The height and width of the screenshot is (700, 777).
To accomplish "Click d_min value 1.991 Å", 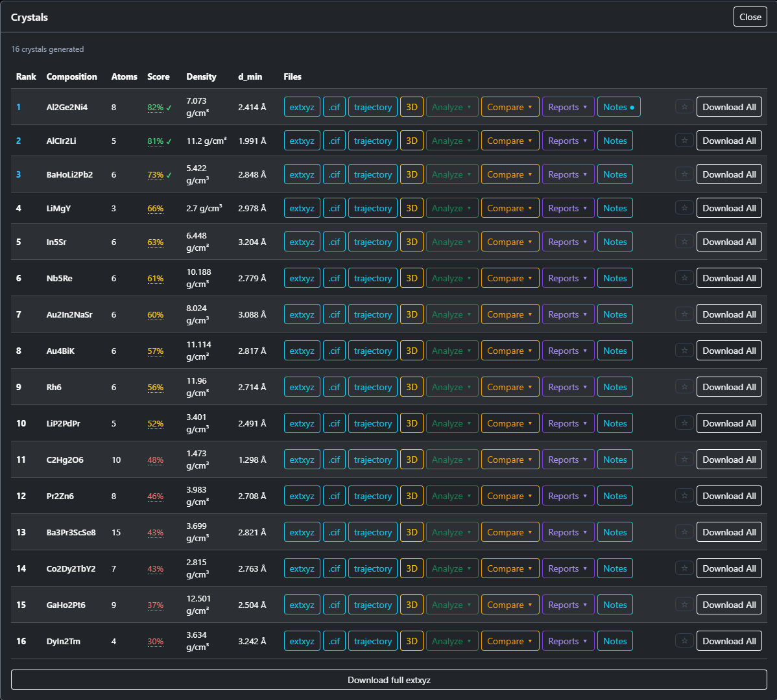I will coord(252,141).
